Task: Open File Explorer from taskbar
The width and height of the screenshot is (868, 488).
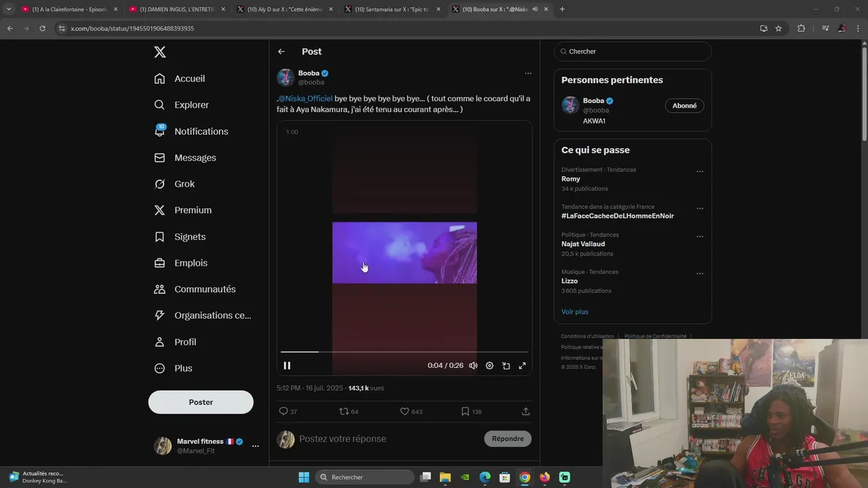Action: click(x=445, y=477)
